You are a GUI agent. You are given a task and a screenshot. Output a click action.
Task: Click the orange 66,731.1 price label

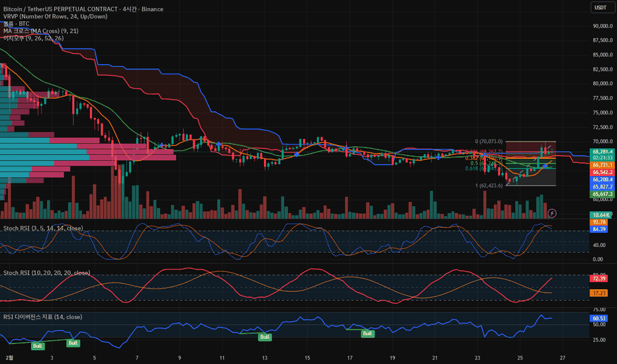[x=602, y=165]
